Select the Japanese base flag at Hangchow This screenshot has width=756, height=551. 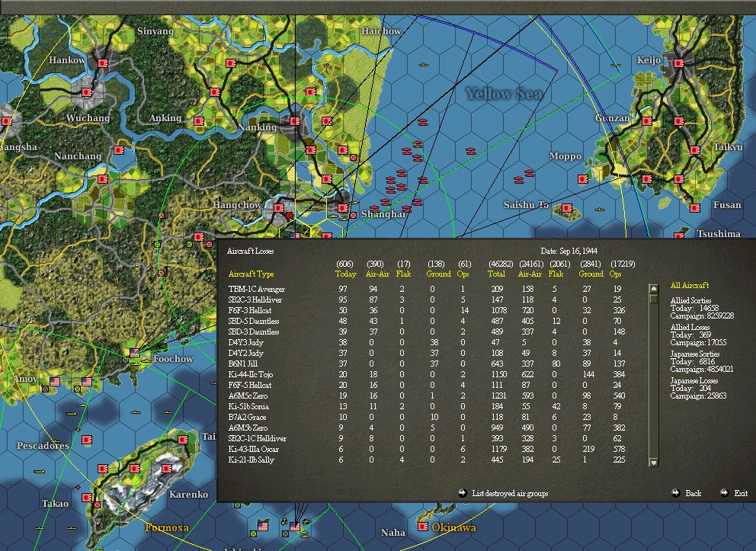click(279, 208)
